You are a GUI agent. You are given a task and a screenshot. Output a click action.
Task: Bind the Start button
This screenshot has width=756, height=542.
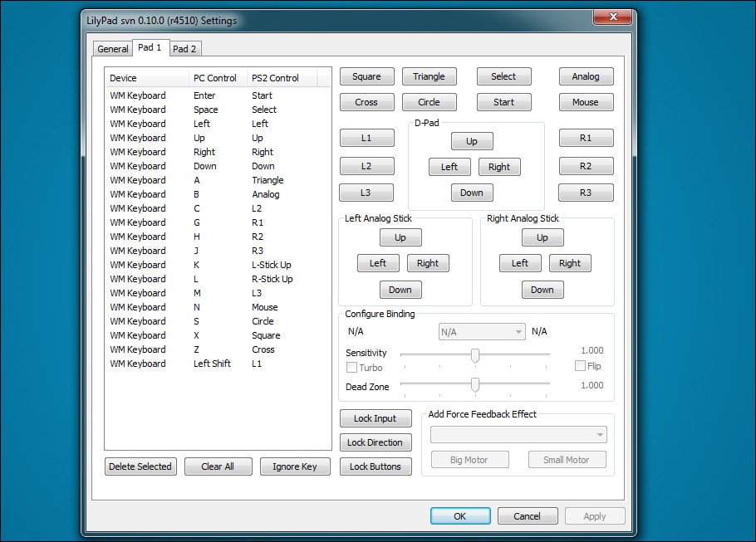click(503, 102)
